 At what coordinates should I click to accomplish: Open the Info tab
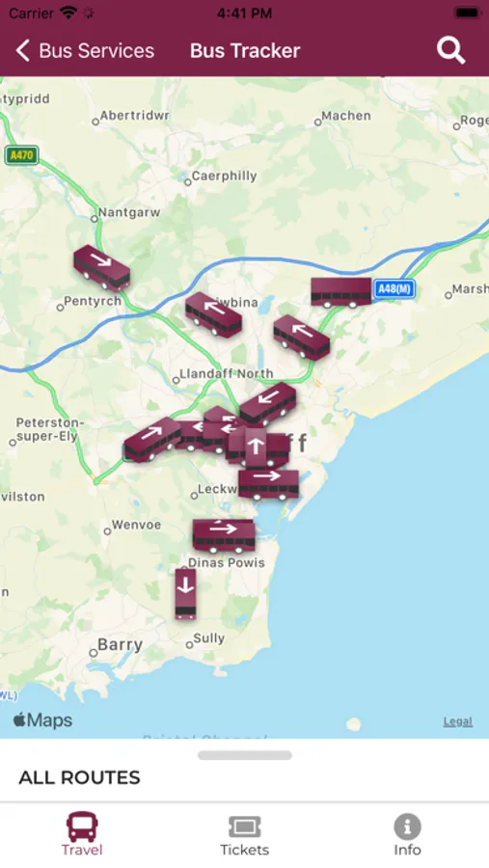[x=407, y=835]
